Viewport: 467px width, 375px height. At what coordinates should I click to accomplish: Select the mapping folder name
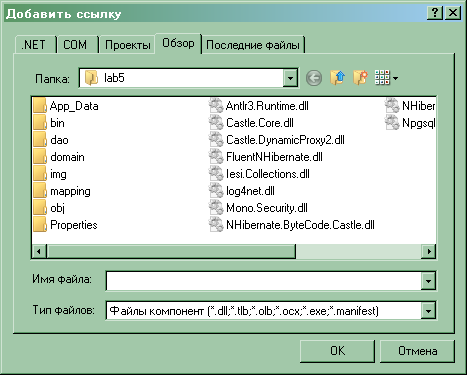click(x=70, y=191)
